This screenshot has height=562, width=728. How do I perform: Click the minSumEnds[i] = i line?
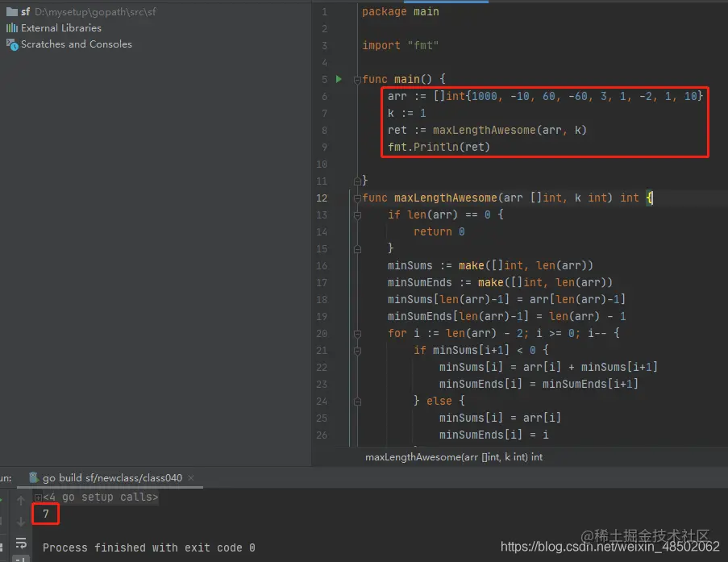point(493,435)
